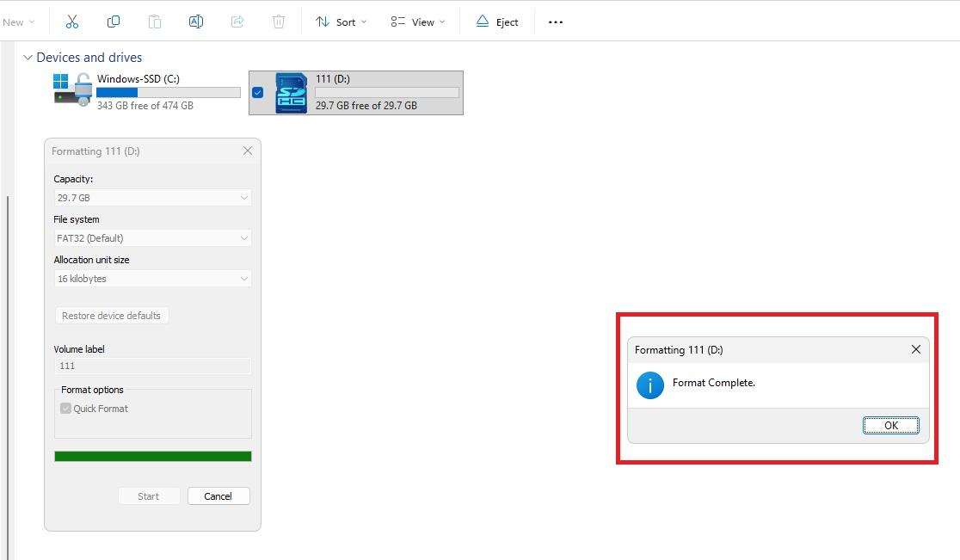Click the Delete trash icon
This screenshot has height=560, width=960.
tap(279, 22)
